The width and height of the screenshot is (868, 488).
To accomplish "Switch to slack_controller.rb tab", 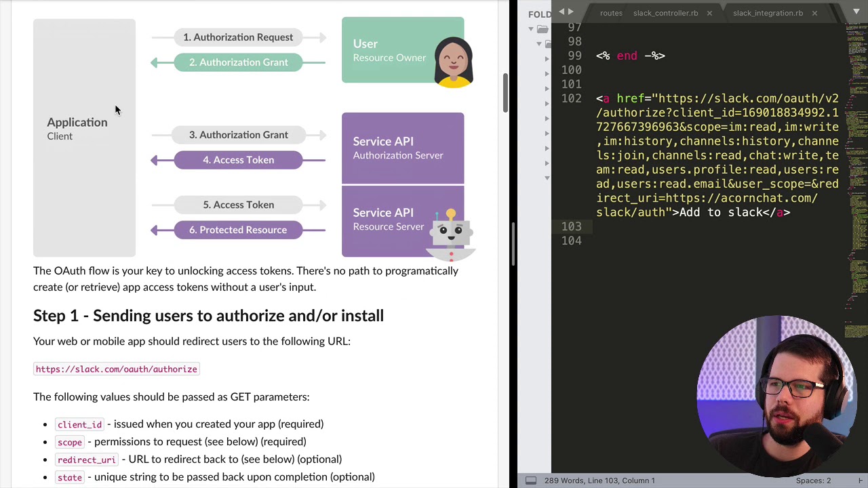I will (665, 13).
